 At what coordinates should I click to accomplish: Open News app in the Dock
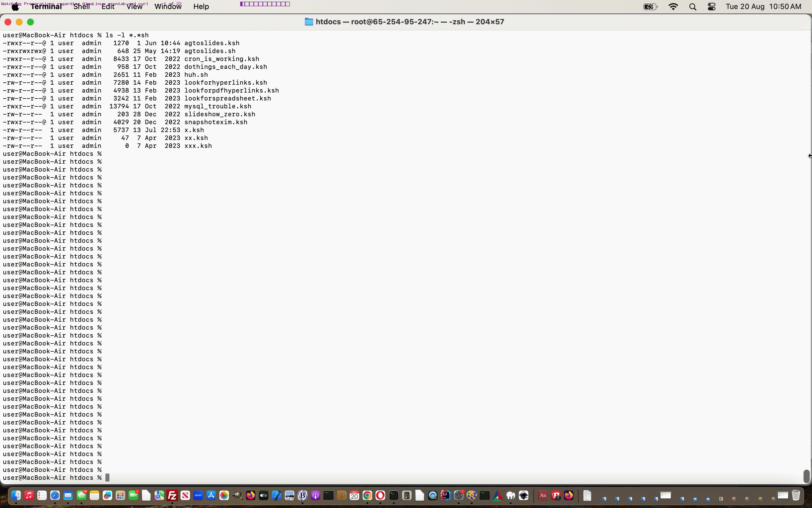tap(185, 495)
